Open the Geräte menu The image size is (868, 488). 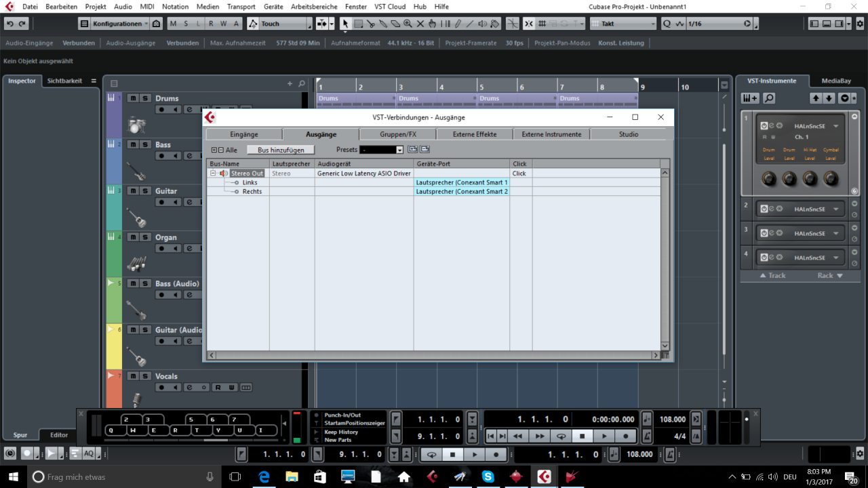point(273,7)
